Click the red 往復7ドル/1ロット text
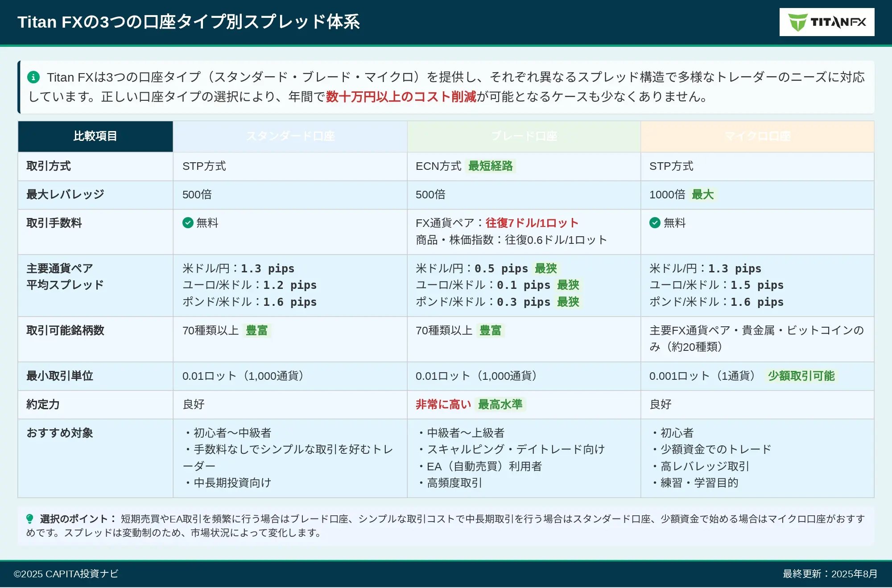 (x=532, y=223)
